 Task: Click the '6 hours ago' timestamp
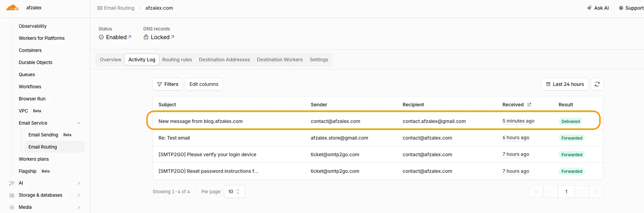[x=516, y=138]
